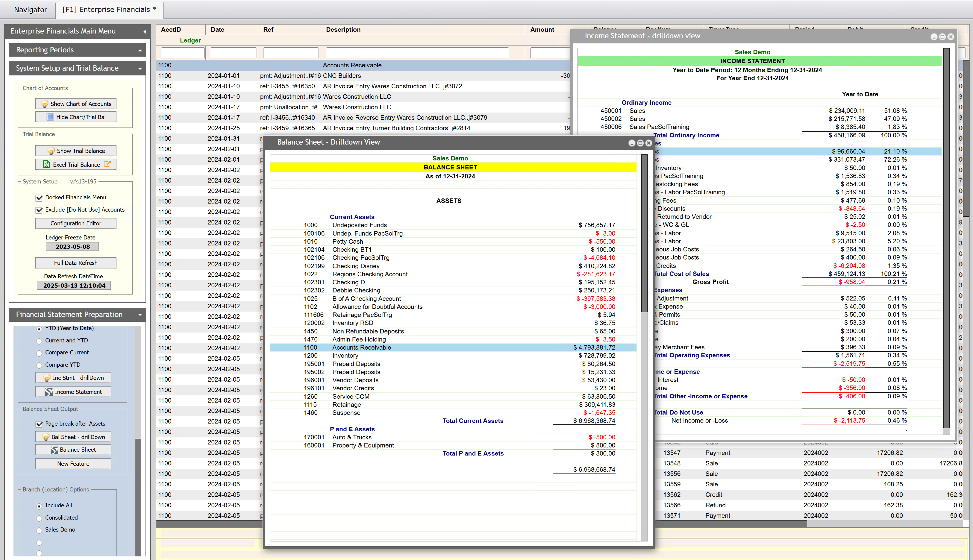The height and width of the screenshot is (560, 973).
Task: Click the Description filter input field
Action: 417,52
